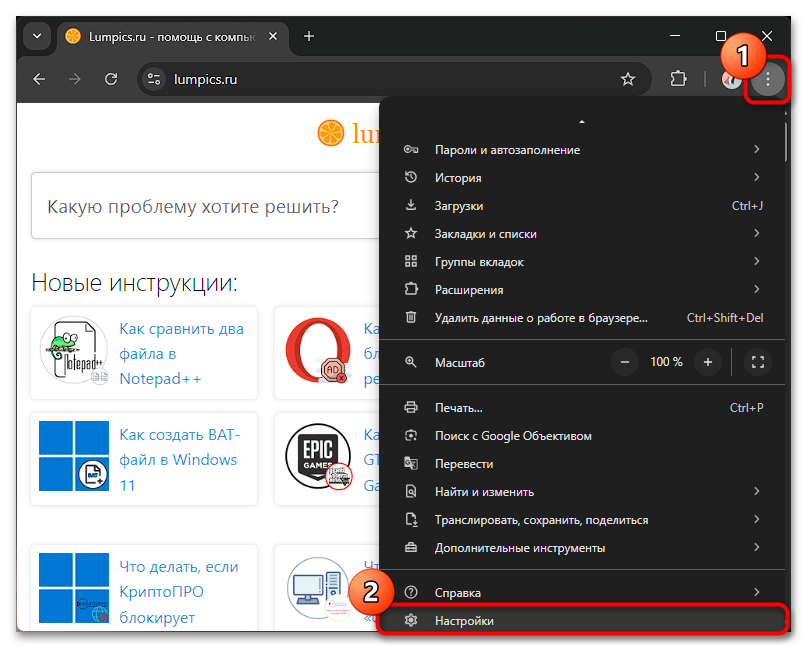The width and height of the screenshot is (807, 648).
Task: Open Найти и изменить submenu
Action: [x=583, y=492]
